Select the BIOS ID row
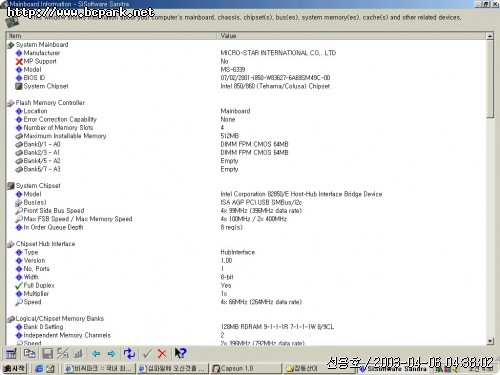Screen dimensions: 500x375 [x=246, y=78]
